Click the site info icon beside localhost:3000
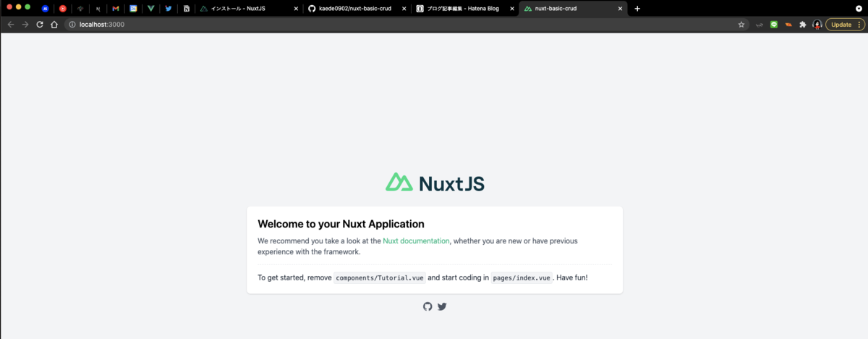 (72, 24)
